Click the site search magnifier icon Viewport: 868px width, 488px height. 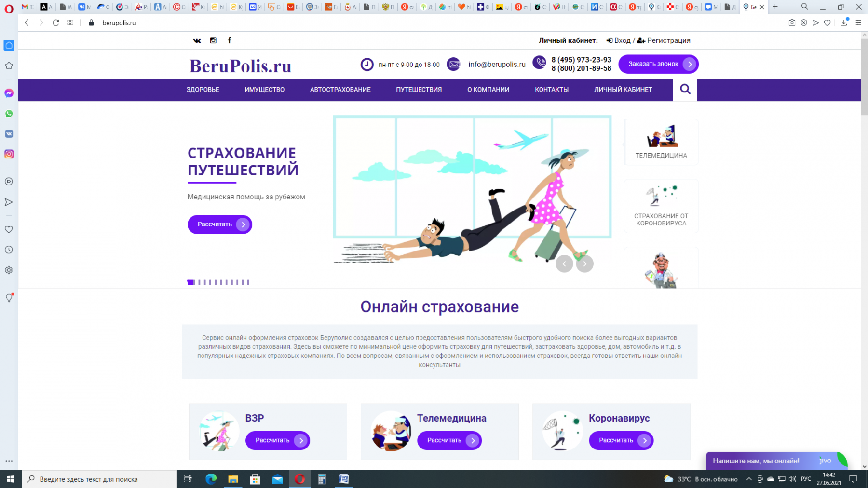[685, 89]
